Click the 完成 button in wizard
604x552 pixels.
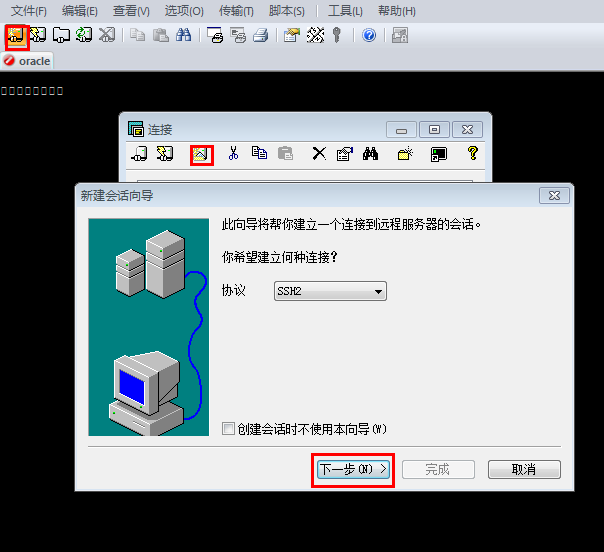pos(438,470)
